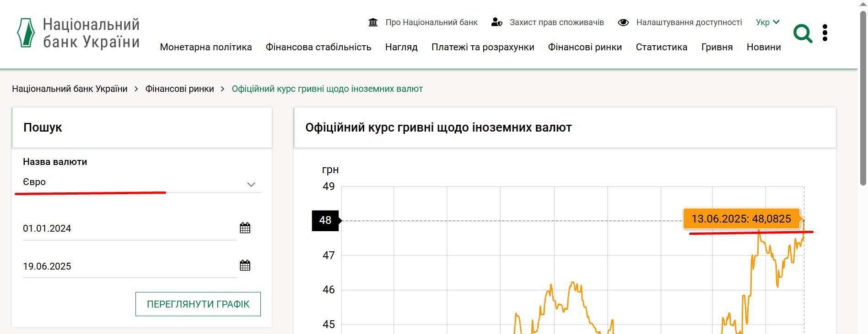Go to Національний банк України breadcrumb
This screenshot has height=334, width=868.
pyautogui.click(x=70, y=89)
